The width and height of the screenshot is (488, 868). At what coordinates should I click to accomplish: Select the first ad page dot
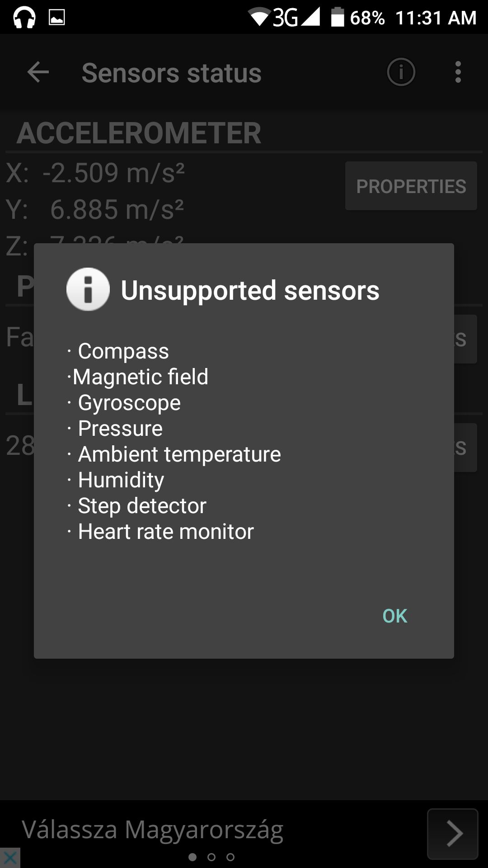(192, 857)
